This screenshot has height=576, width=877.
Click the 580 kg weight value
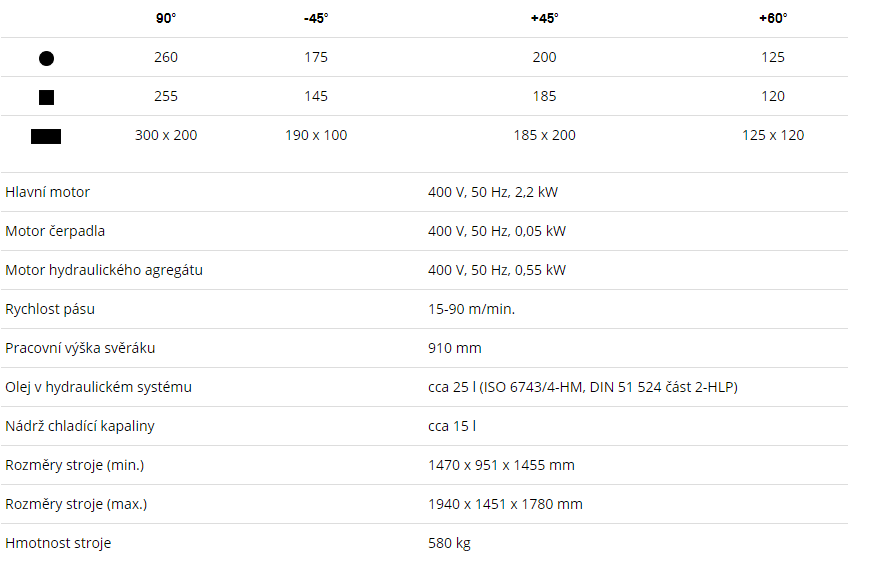(449, 544)
